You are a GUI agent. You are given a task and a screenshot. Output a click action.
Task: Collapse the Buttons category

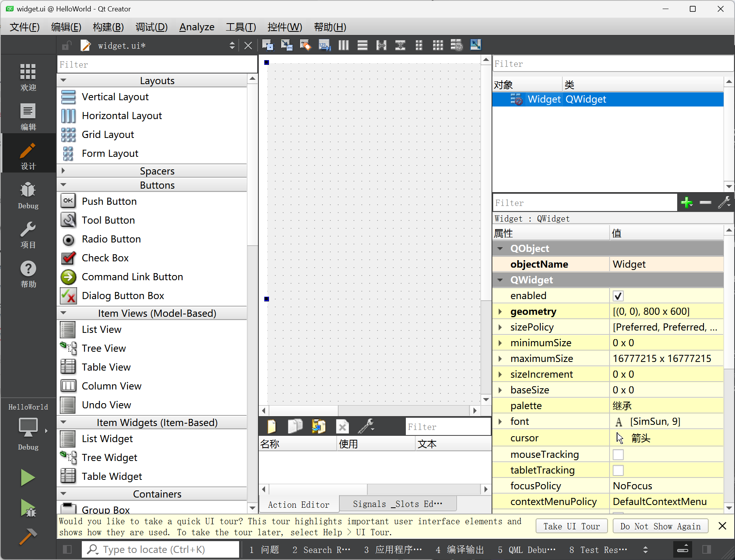(63, 185)
